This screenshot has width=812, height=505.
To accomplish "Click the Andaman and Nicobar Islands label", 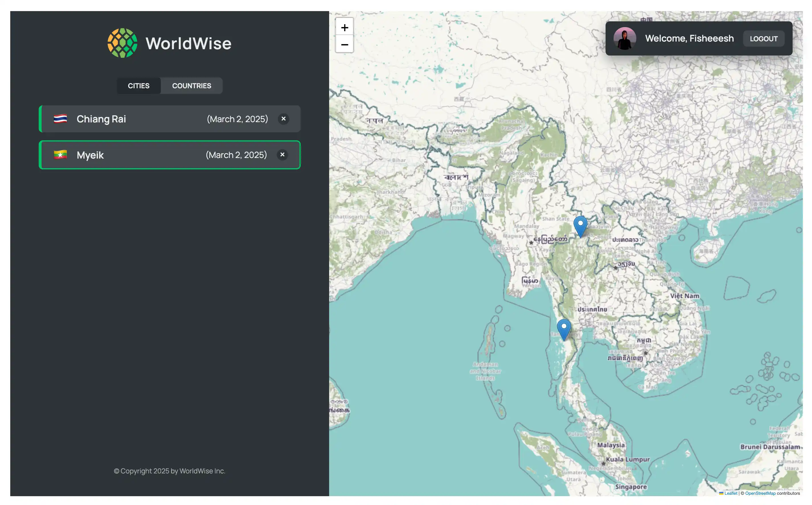I will point(485,371).
